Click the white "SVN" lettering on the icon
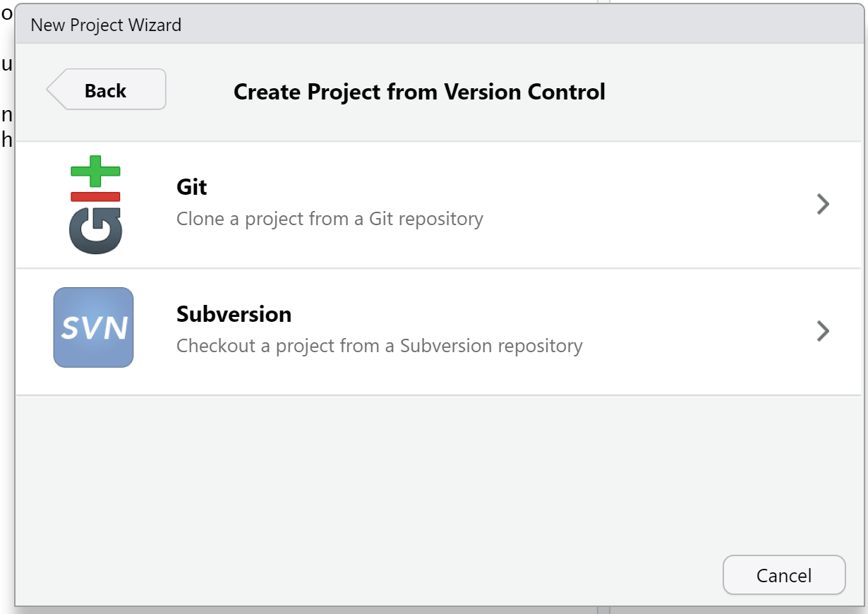Image resolution: width=868 pixels, height=614 pixels. (93, 327)
